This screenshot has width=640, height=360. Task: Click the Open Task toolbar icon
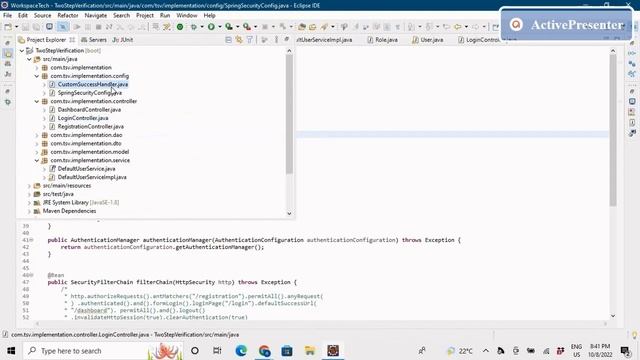coord(313,27)
